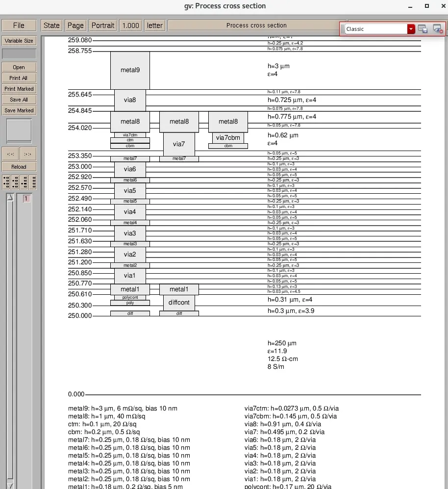Open the Classic workspace dropdown arrow
448x489 pixels.
tap(411, 29)
